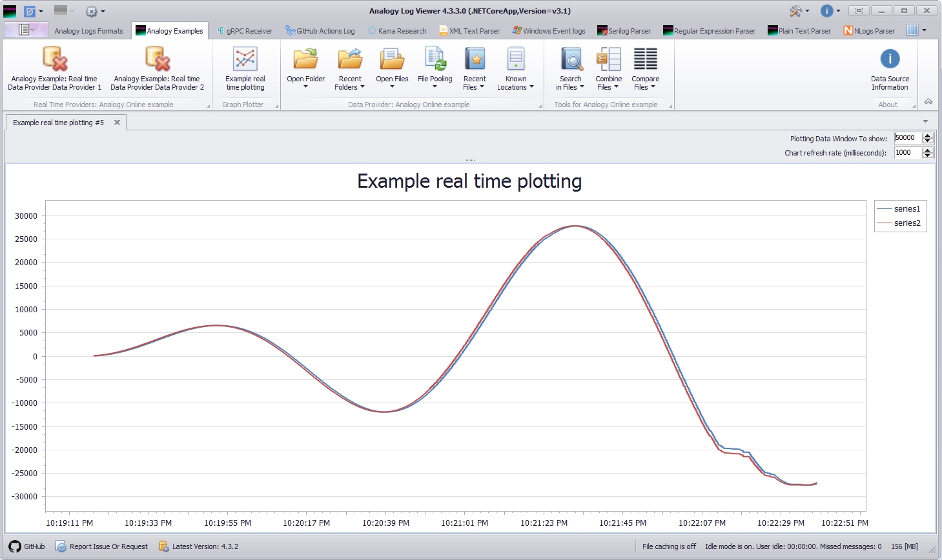Toggle file caching in the status bar

tap(669, 546)
